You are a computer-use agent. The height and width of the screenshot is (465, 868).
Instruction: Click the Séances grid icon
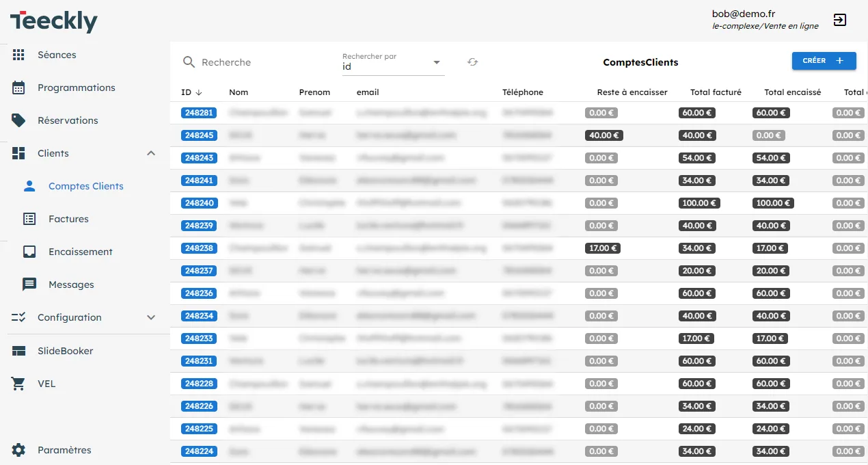(18, 55)
